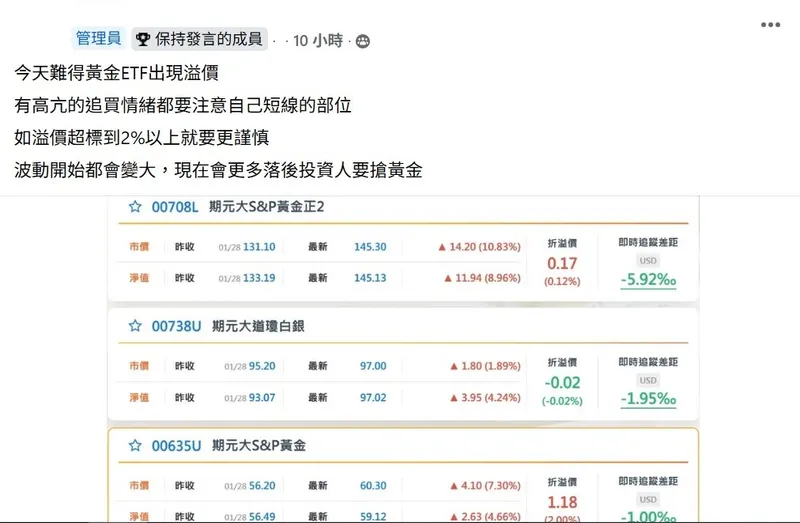This screenshot has height=523, width=800.
Task: Click the 1.18 premium value for 00635U
Action: [x=562, y=502]
